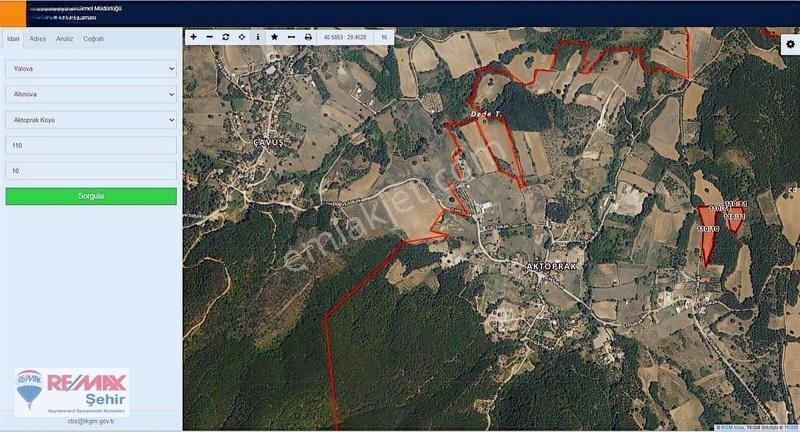Viewport: 800px width, 432px height.
Task: Select the measure line tool beside the star
Action: (x=291, y=37)
